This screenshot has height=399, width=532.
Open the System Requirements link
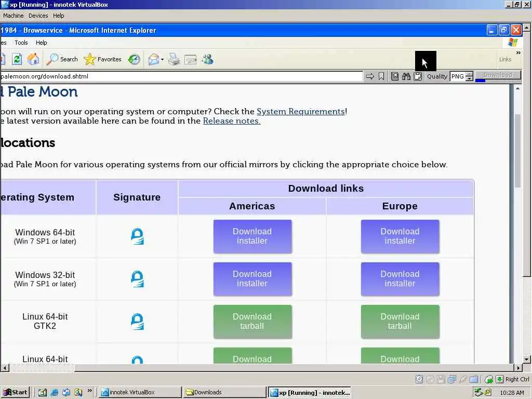pos(301,112)
